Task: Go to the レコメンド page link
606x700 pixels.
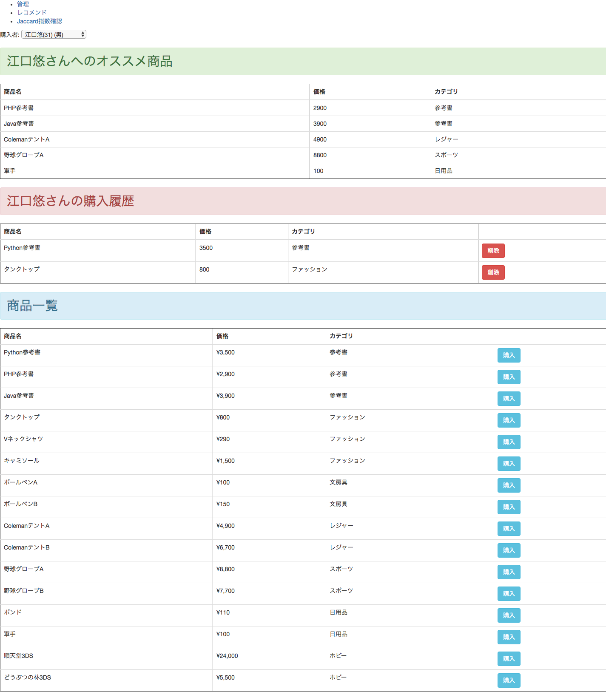Action: pyautogui.click(x=32, y=12)
